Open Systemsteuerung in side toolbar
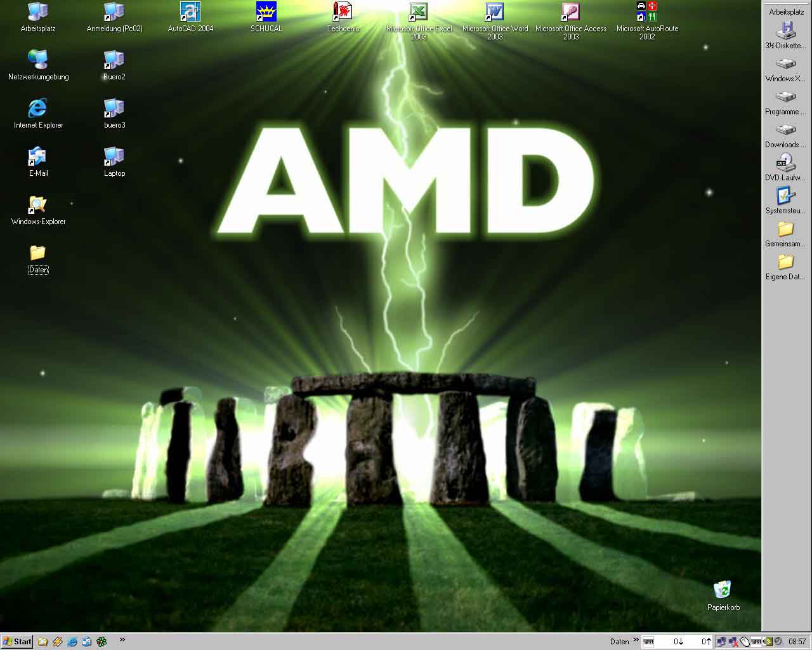Viewport: 812px width, 650px height. click(x=785, y=201)
